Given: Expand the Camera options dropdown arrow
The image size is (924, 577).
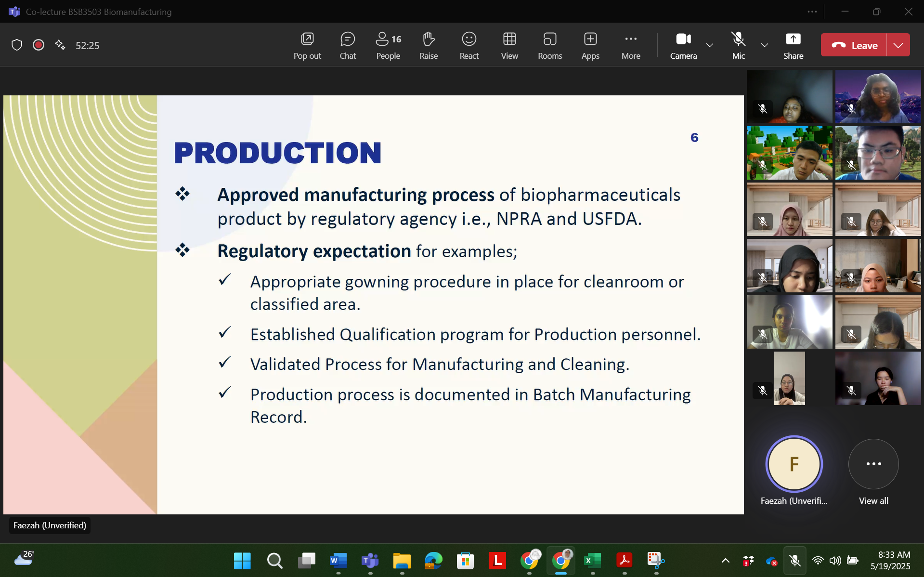Looking at the screenshot, I should 709,45.
